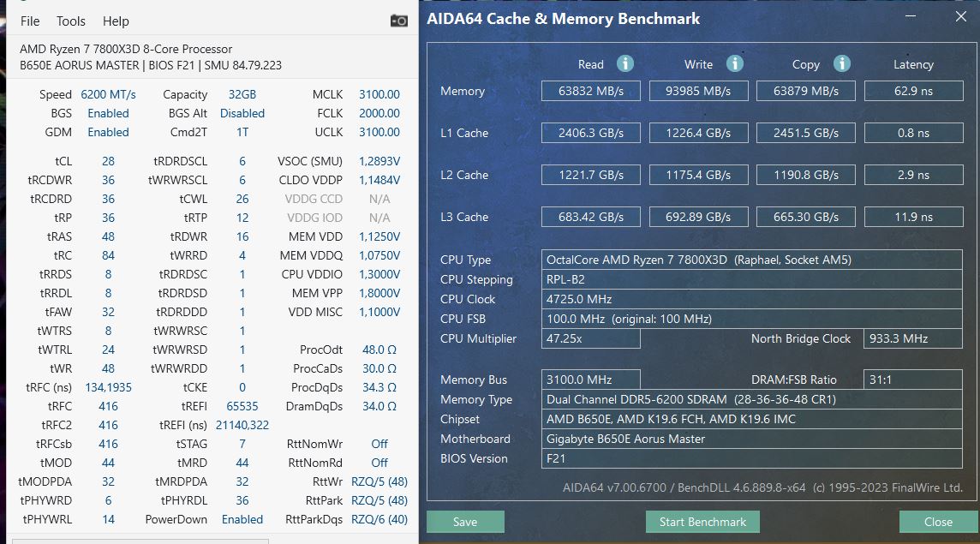Select Memory Write value 93985 MB/s
Screen dimensions: 980x544
[698, 91]
